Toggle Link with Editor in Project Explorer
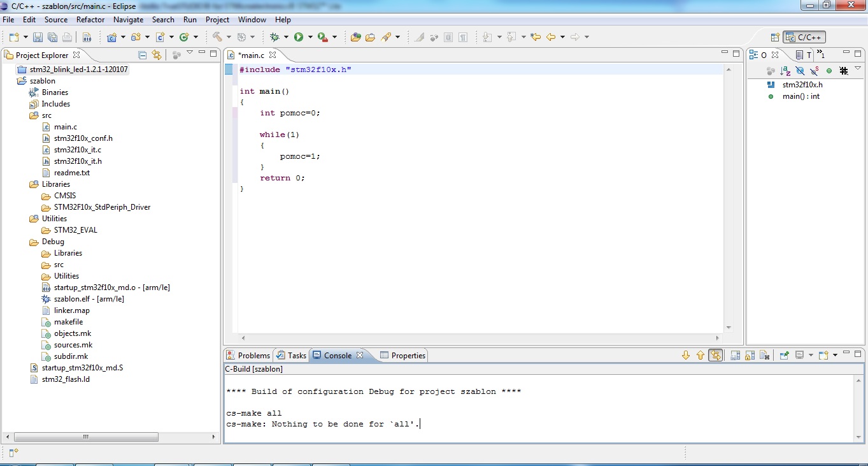 [x=156, y=55]
